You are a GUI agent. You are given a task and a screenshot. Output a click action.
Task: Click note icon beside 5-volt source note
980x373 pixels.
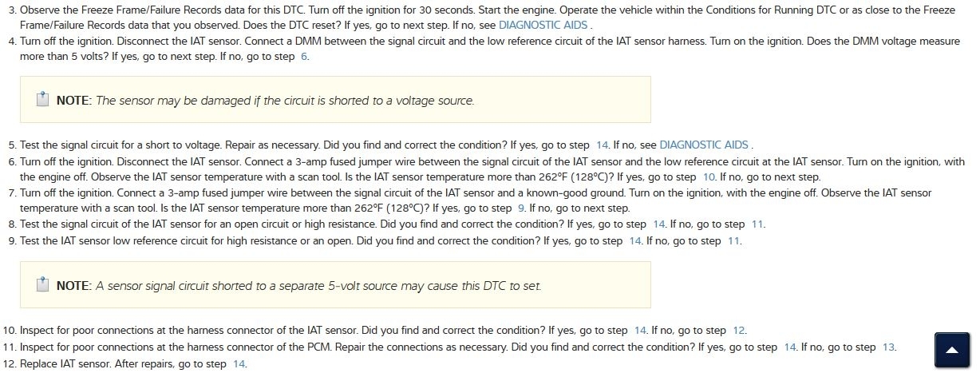click(43, 285)
